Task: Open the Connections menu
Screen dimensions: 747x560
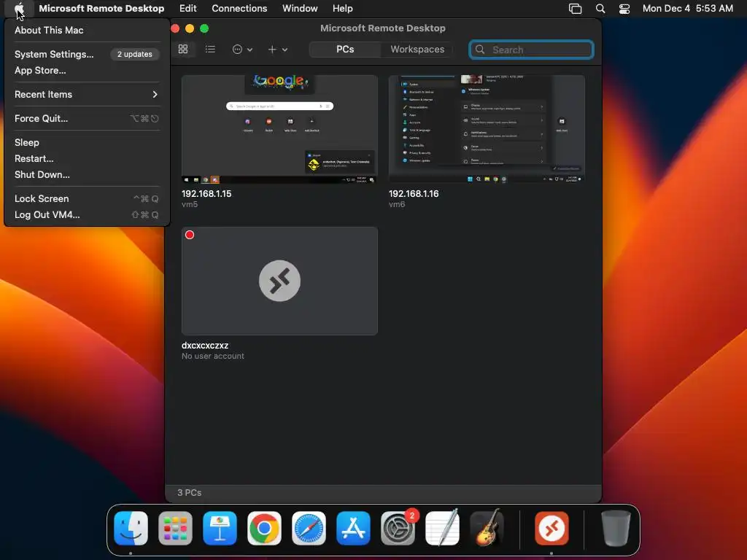Action: click(239, 8)
